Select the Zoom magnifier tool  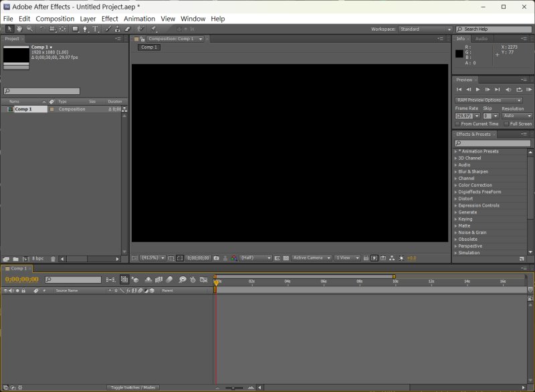(x=29, y=29)
